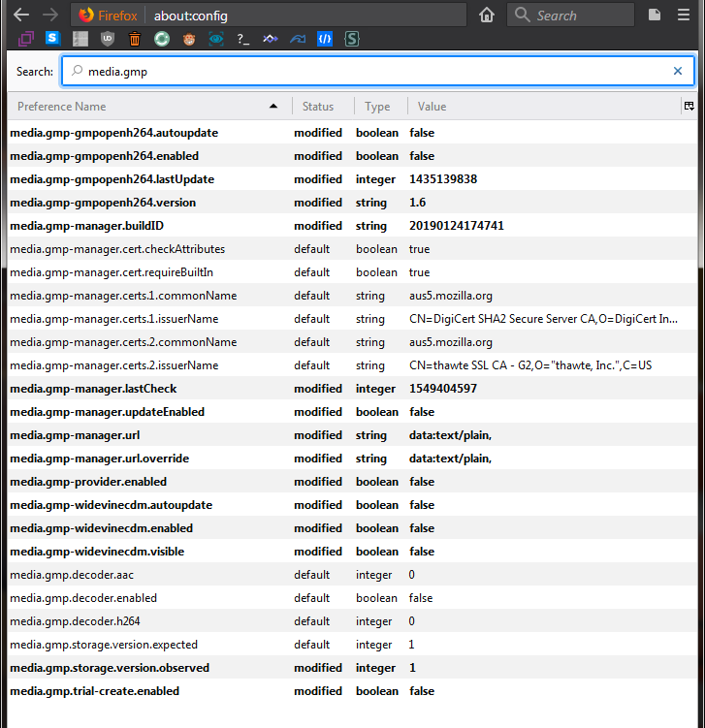Image resolution: width=705 pixels, height=728 pixels.
Task: Select the media.gmp-gmpopenh264.version row
Action: (352, 203)
